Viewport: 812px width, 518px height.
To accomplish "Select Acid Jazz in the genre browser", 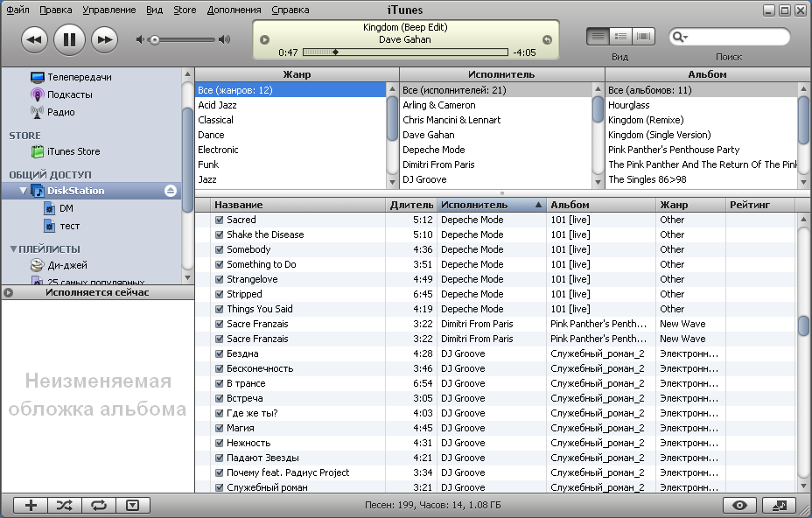I will 291,105.
